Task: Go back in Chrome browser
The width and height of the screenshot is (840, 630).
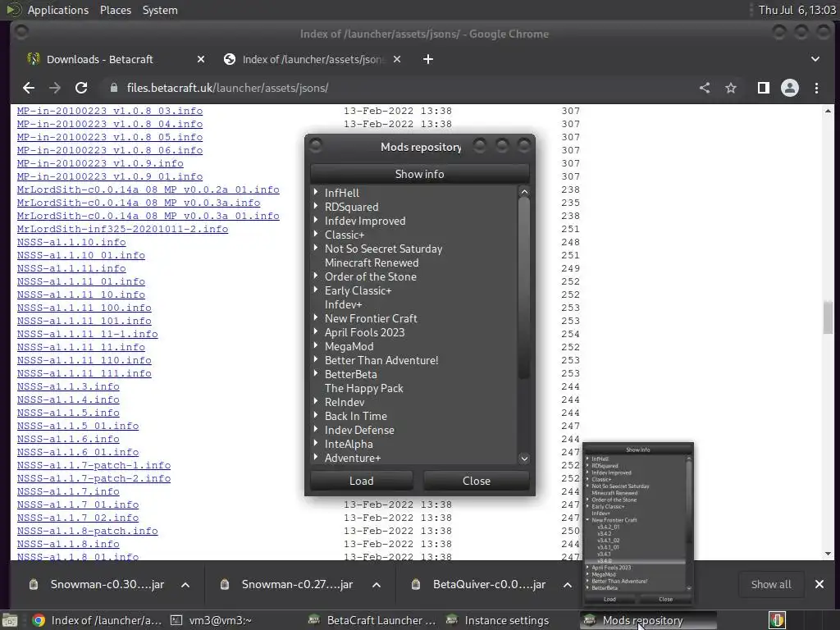Action: [x=29, y=88]
